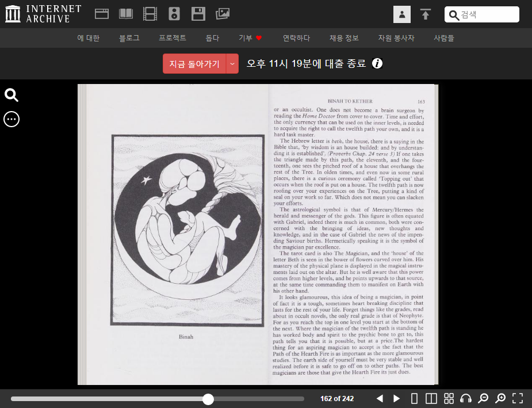Open the 블로그 menu link
532x408 pixels.
(129, 37)
